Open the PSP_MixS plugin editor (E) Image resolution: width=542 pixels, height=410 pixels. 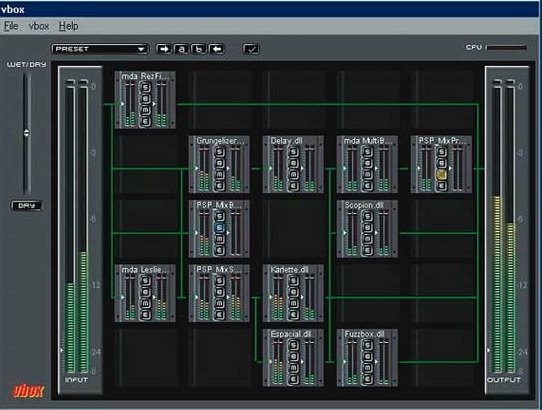click(x=219, y=315)
